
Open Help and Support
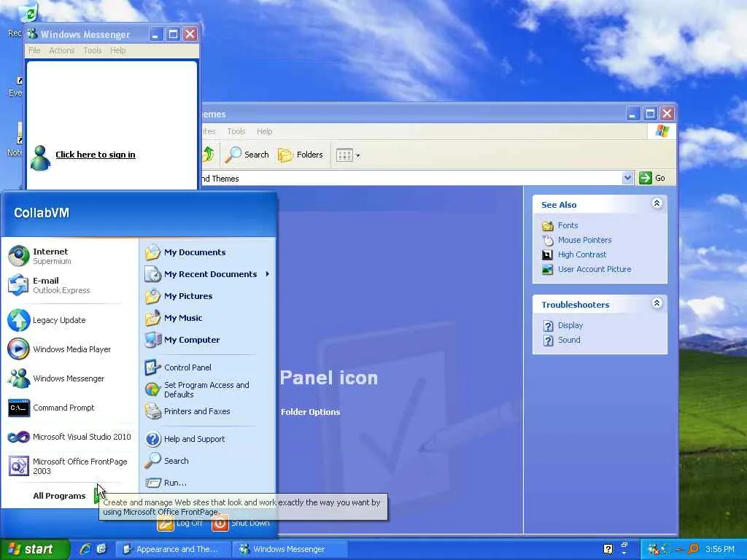(x=208, y=438)
